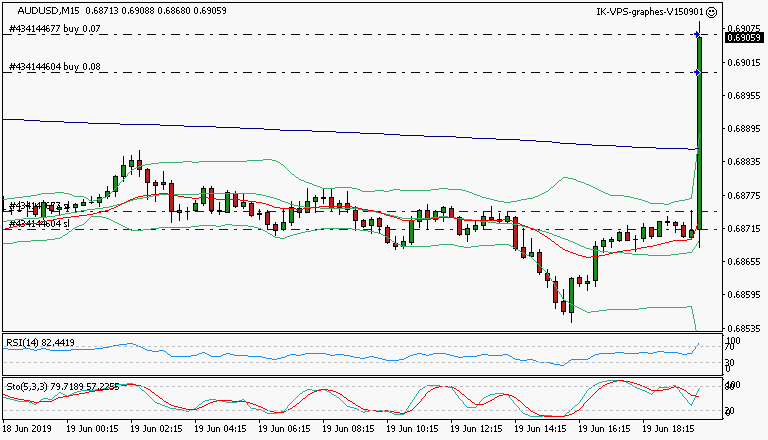This screenshot has width=768, height=440.
Task: Click the large green breakout candle
Action: pyautogui.click(x=700, y=130)
